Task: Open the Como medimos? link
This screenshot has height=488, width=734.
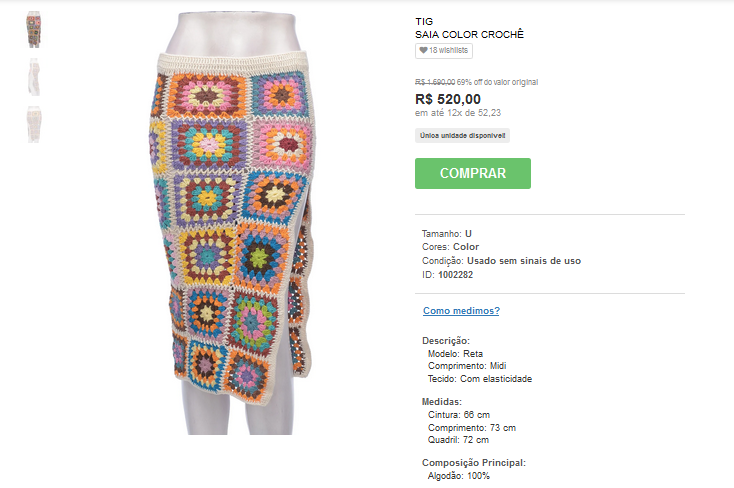Action: click(x=461, y=311)
